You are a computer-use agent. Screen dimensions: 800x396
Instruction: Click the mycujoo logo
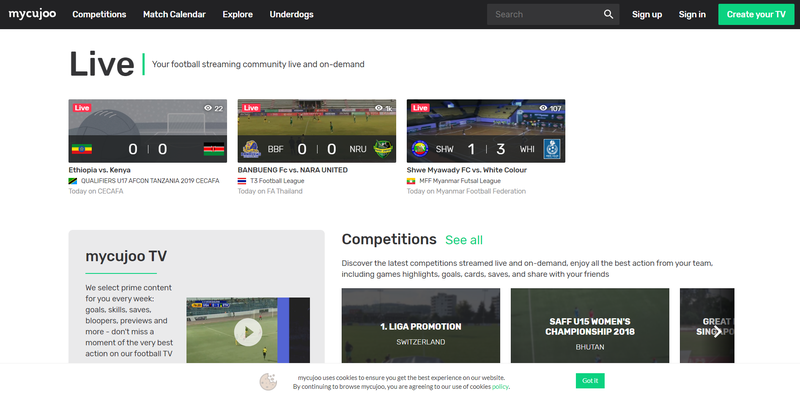click(x=32, y=14)
